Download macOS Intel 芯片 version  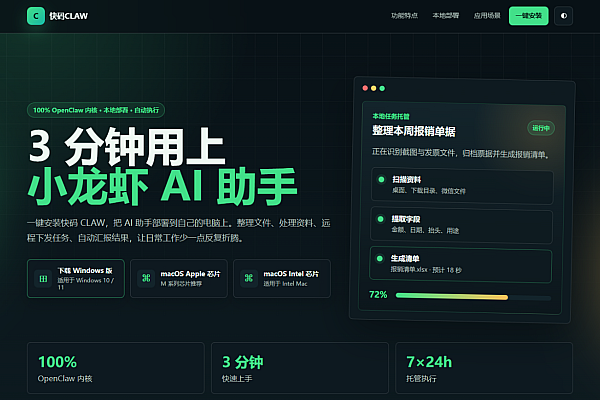coord(282,278)
